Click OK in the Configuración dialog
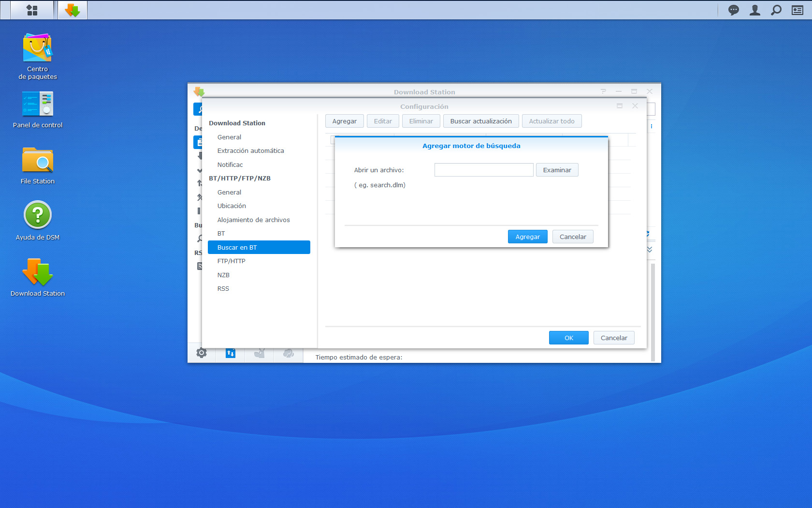This screenshot has width=812, height=508. pos(569,338)
